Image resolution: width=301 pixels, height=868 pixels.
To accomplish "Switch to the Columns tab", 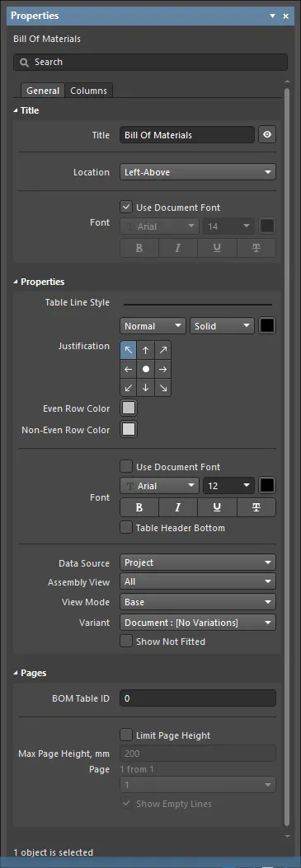I will pos(89,91).
